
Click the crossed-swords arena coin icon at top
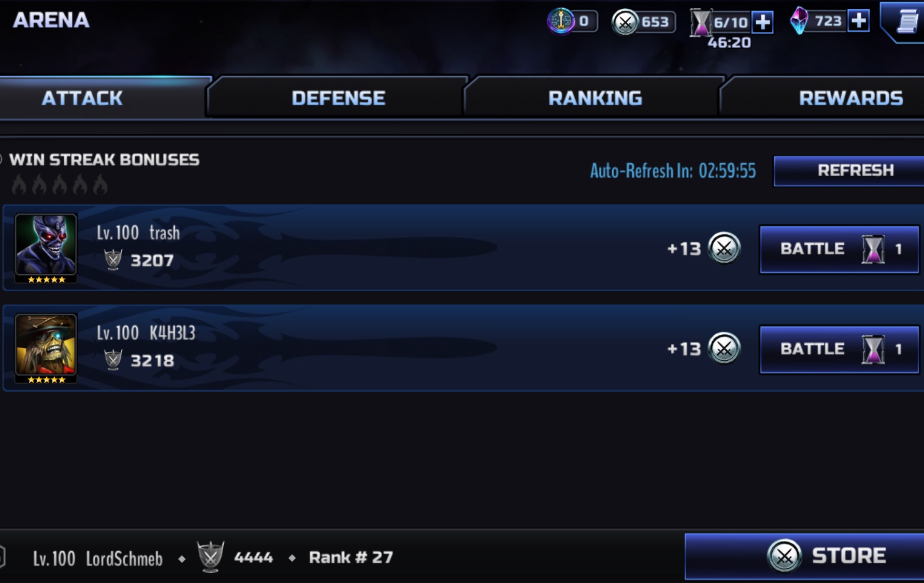[625, 22]
